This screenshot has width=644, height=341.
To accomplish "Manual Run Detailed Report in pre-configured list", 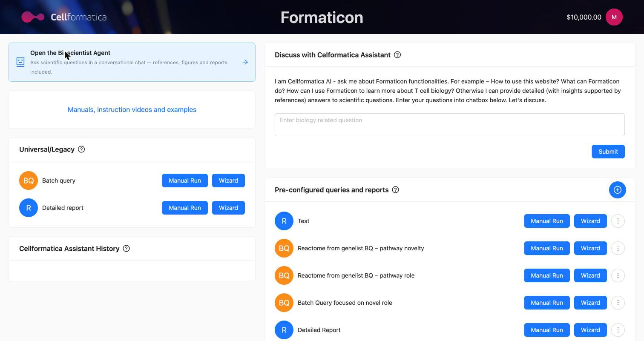I will tap(547, 330).
